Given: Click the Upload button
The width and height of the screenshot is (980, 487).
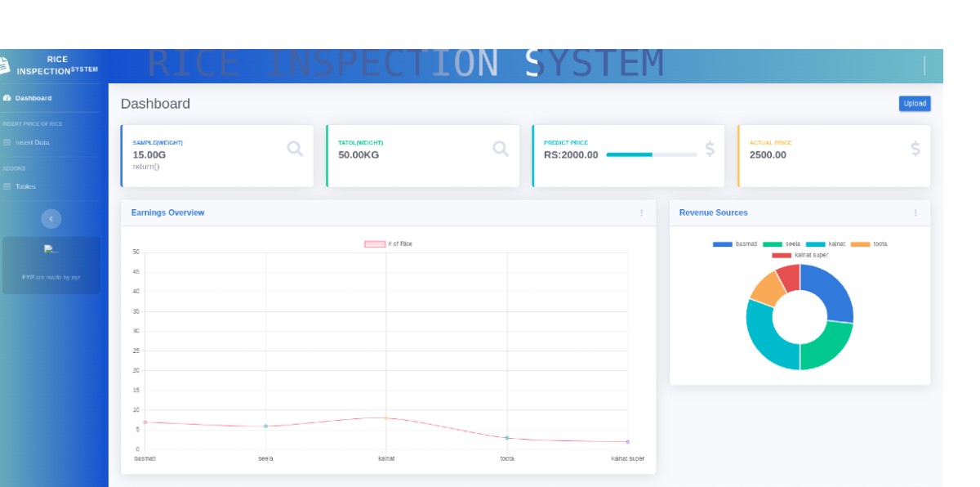Looking at the screenshot, I should point(915,104).
